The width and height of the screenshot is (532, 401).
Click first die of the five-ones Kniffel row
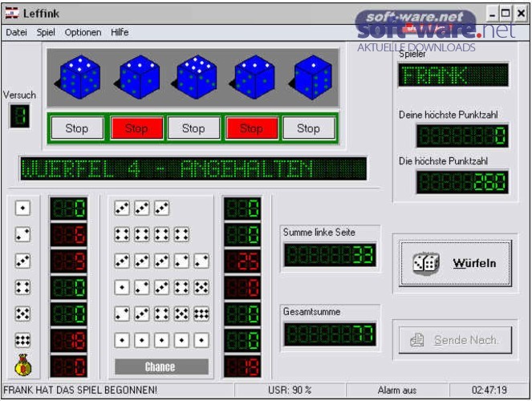[122, 340]
